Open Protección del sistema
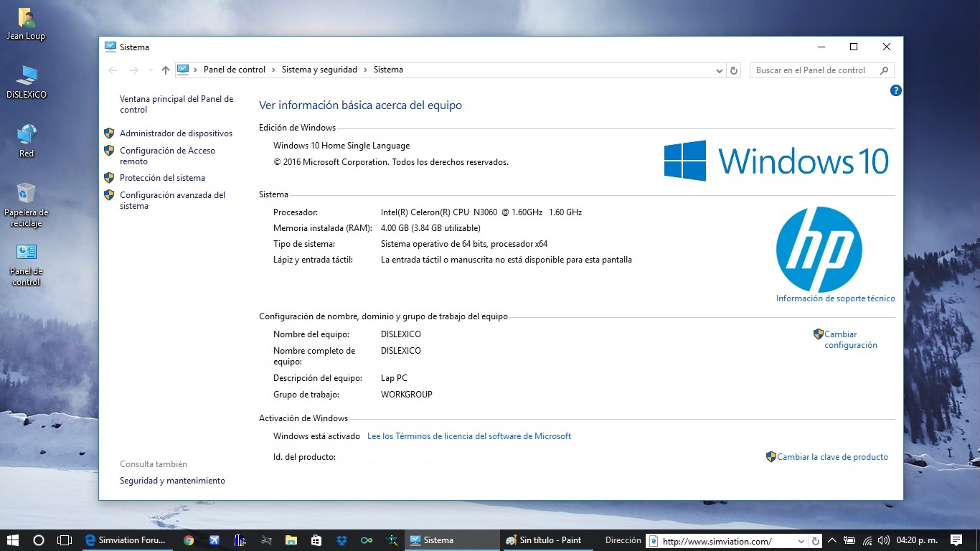 click(x=162, y=178)
